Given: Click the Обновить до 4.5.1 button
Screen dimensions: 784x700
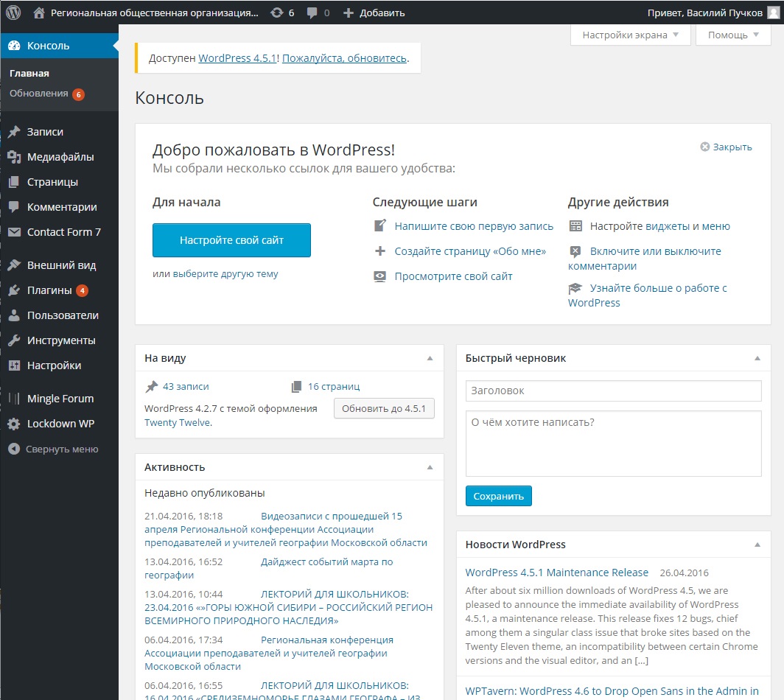Looking at the screenshot, I should [384, 408].
